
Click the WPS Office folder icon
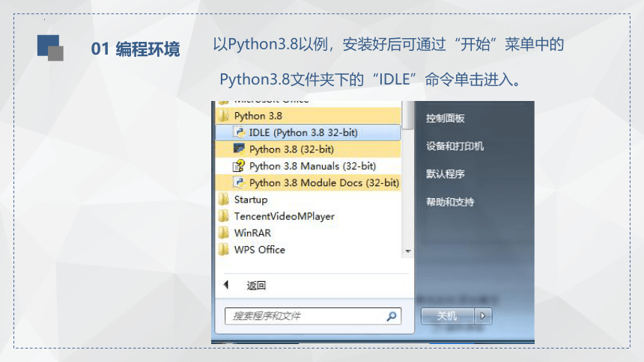224,250
